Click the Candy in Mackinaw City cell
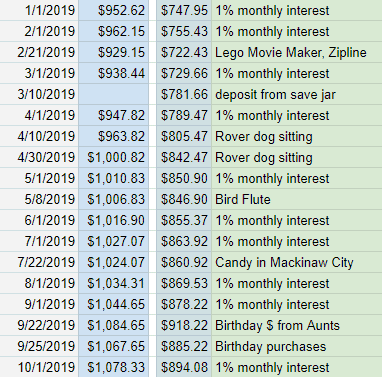This screenshot has height=377, width=382. [x=297, y=262]
